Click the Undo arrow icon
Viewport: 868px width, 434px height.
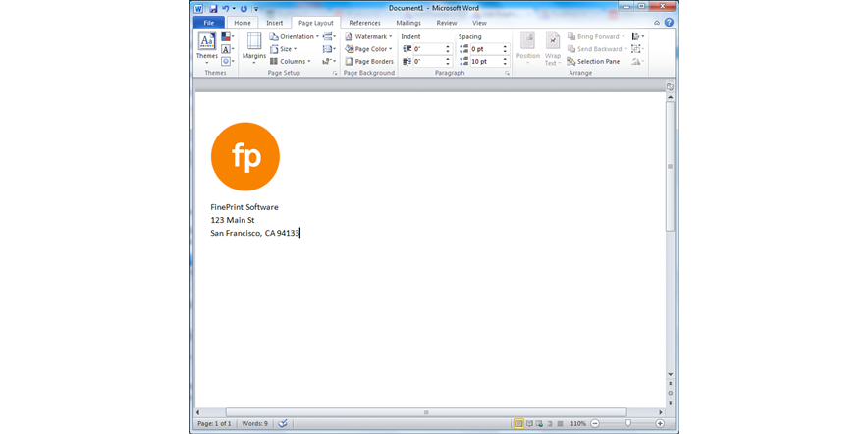pyautogui.click(x=225, y=8)
